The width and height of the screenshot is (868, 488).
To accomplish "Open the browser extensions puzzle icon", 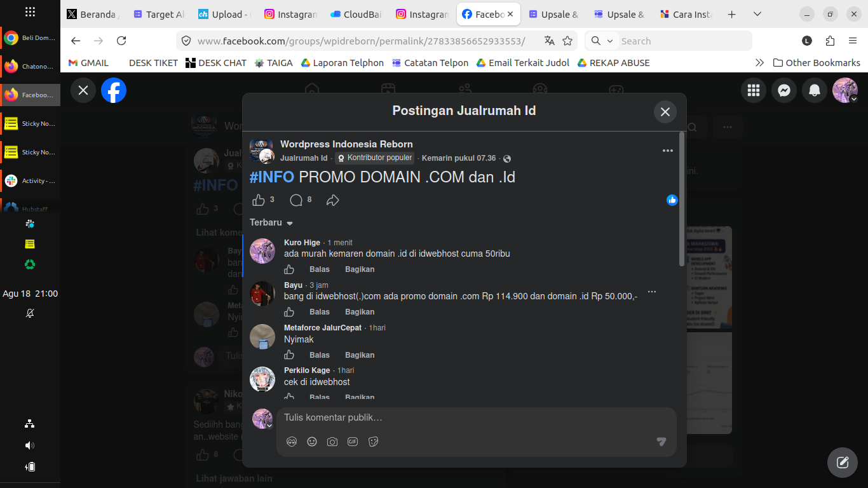I will (830, 41).
